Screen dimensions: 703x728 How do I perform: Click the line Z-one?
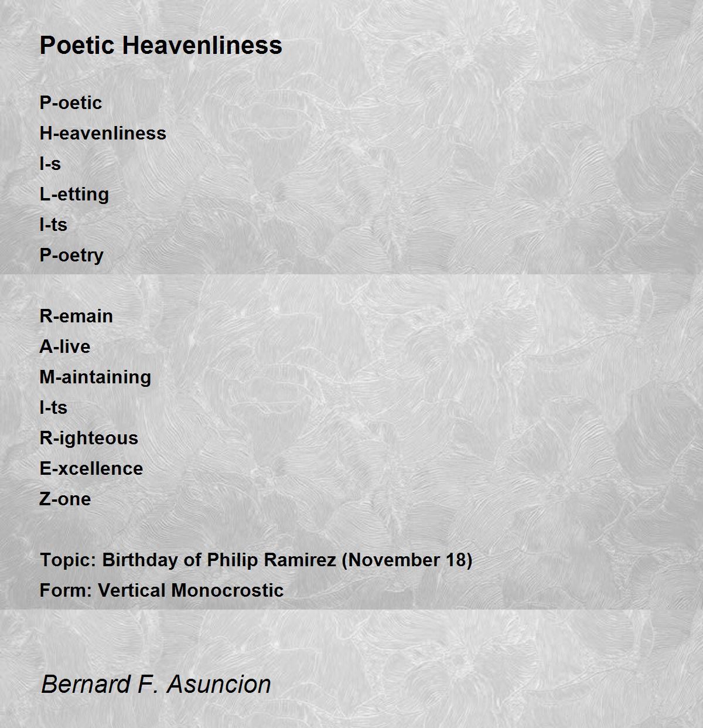(x=66, y=499)
